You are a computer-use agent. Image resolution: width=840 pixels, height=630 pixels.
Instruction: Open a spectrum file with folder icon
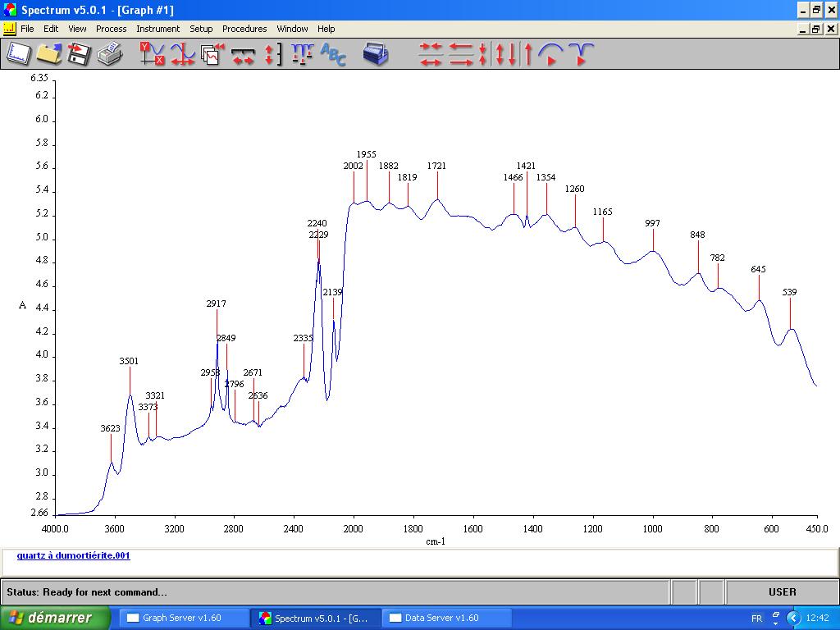[48, 54]
